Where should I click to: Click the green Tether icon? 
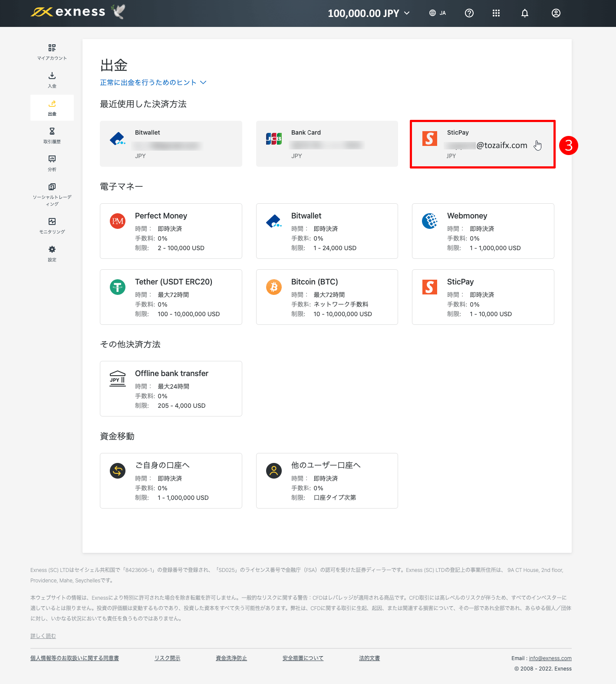pyautogui.click(x=118, y=287)
